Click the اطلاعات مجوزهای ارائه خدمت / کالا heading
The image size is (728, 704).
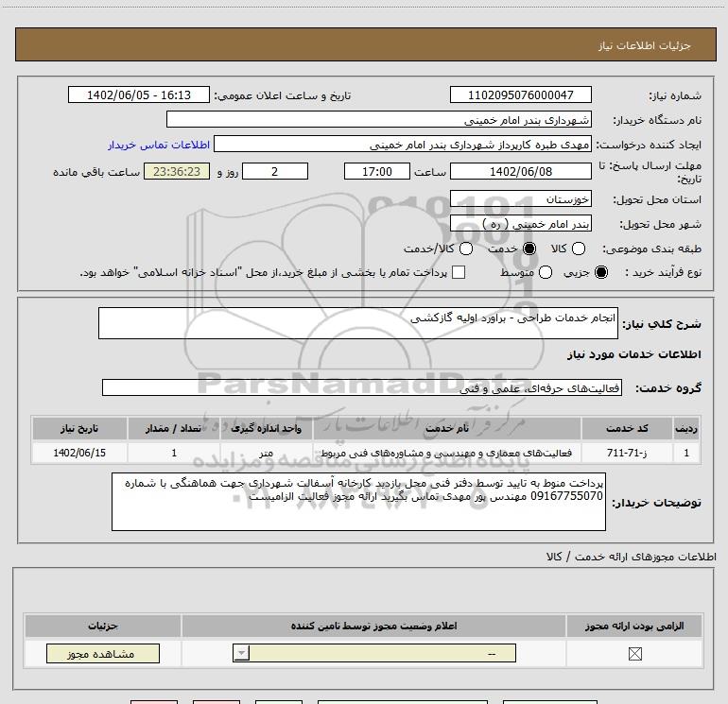coord(632,557)
